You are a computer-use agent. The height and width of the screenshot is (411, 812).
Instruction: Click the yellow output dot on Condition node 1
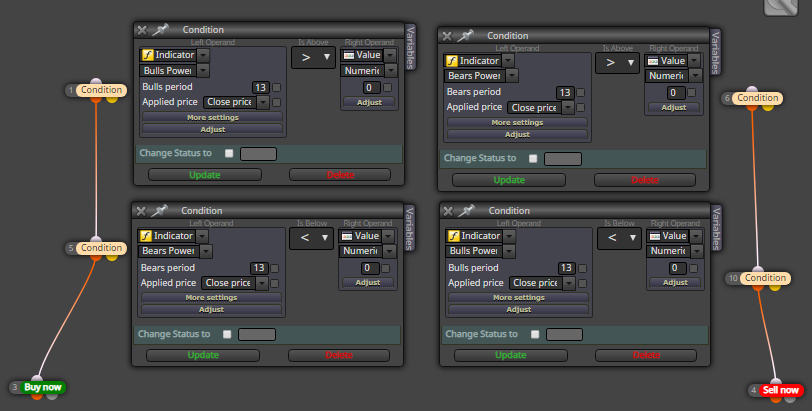[112, 99]
